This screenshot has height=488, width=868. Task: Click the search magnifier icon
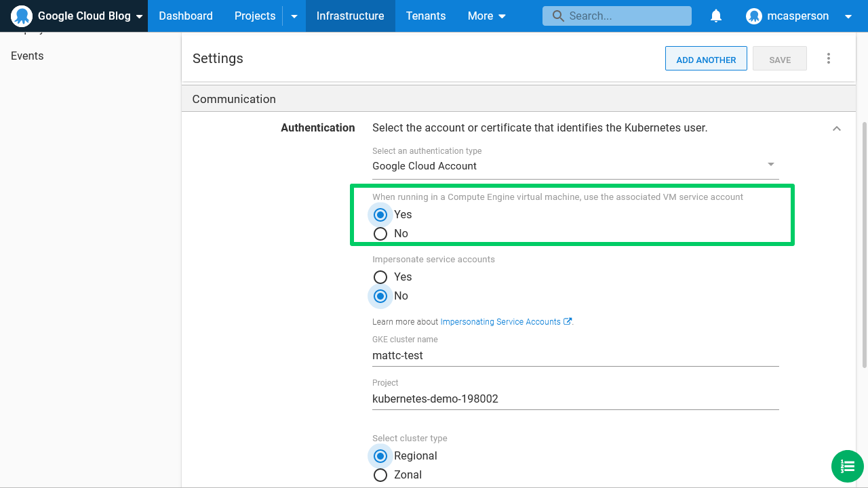(561, 16)
